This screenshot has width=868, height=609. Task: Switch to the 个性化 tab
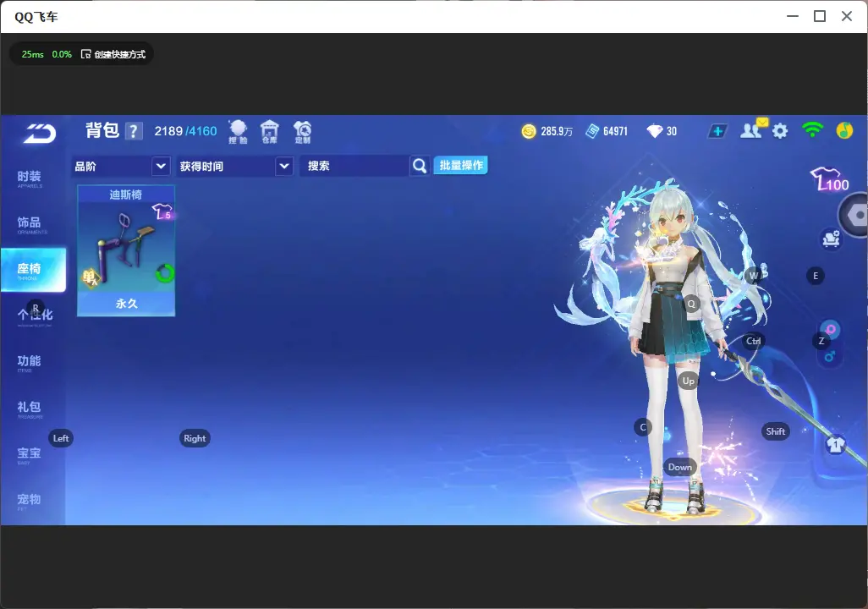pos(33,316)
